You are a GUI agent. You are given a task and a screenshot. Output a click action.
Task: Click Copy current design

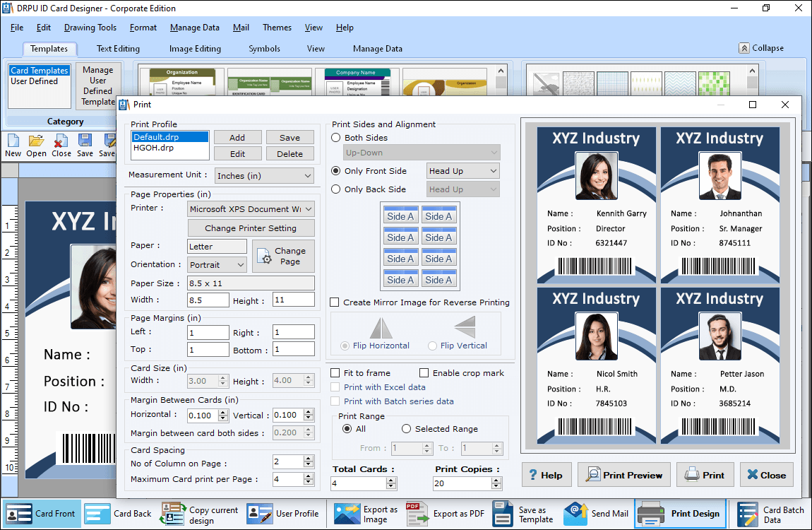coord(200,514)
